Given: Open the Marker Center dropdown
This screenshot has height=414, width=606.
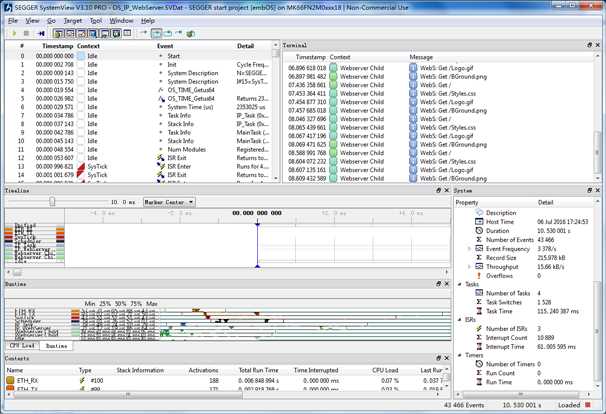Looking at the screenshot, I should click(169, 202).
